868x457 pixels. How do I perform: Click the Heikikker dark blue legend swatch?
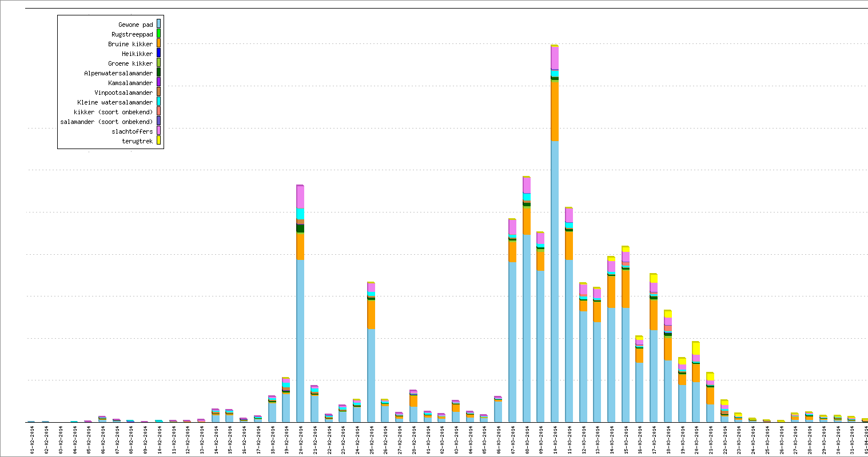coord(158,53)
